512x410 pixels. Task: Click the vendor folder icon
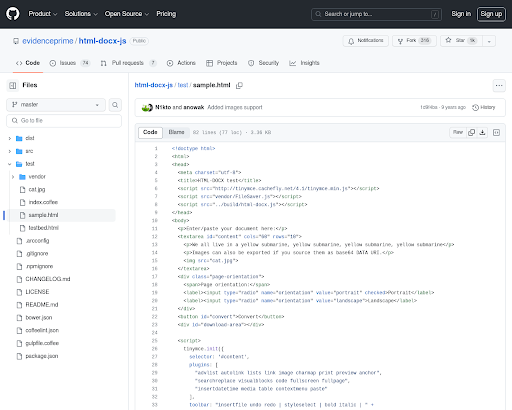tap(22, 177)
